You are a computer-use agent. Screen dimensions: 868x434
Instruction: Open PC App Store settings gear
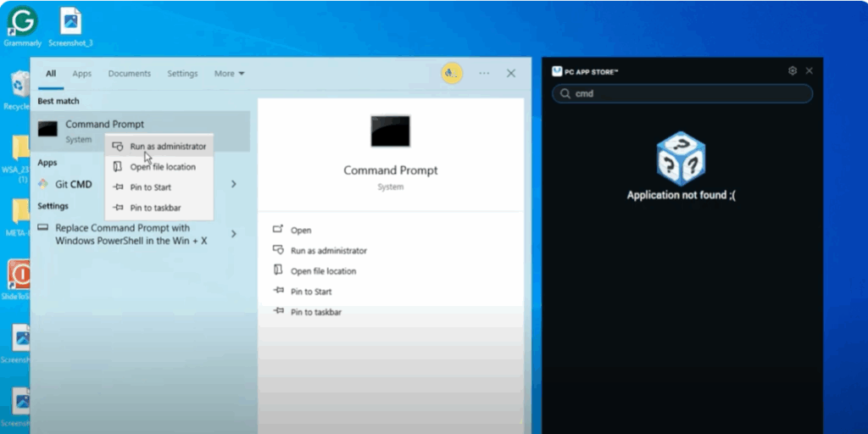793,71
